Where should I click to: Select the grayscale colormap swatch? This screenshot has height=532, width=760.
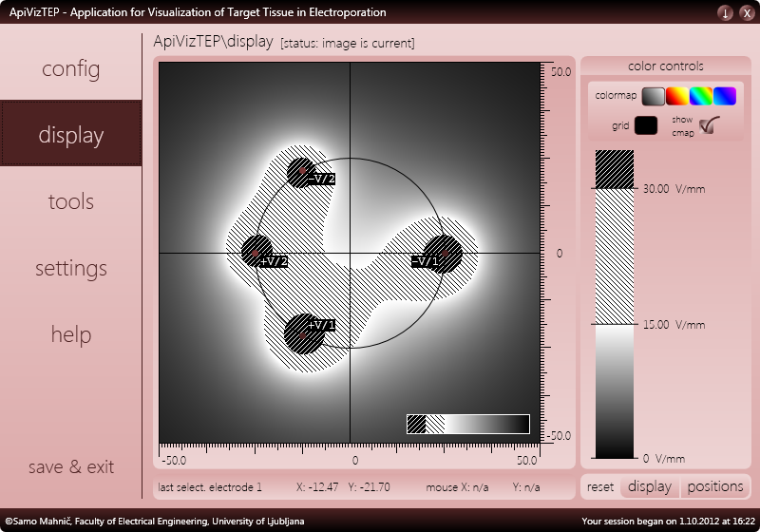(653, 96)
